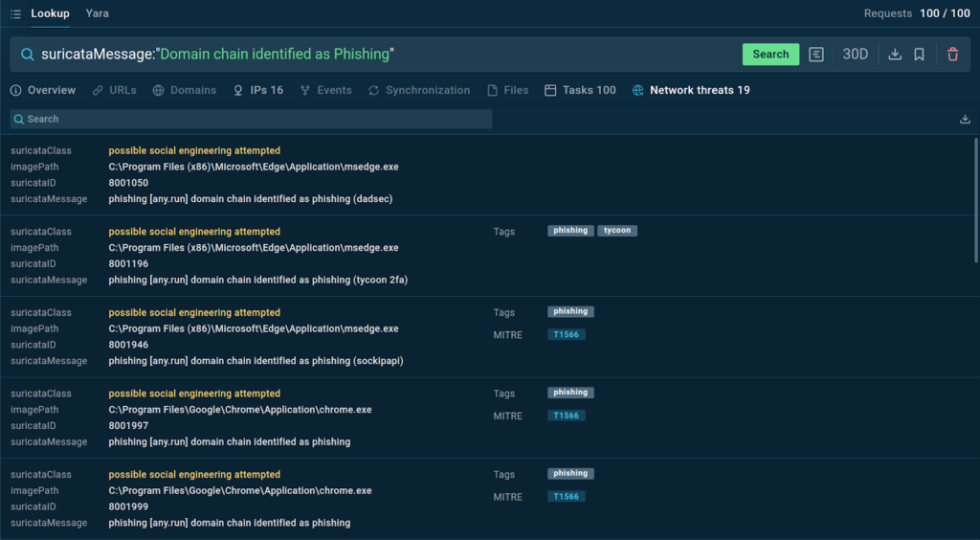Open the 30D time range selector
Viewport: 980px width, 540px height.
coord(855,55)
